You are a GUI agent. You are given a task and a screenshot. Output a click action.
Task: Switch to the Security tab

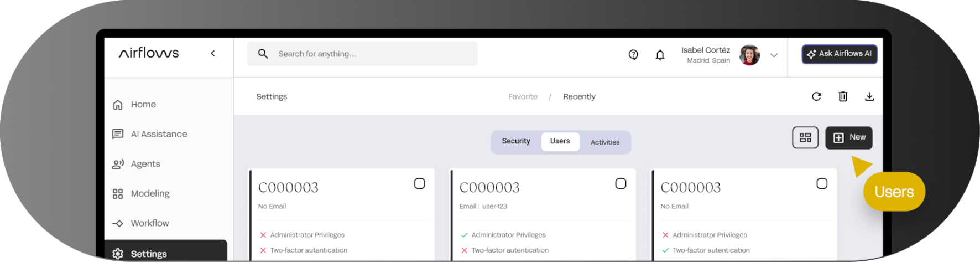point(515,141)
